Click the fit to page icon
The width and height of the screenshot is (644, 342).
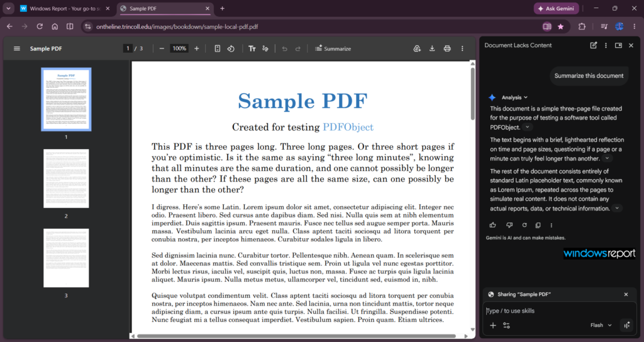217,48
